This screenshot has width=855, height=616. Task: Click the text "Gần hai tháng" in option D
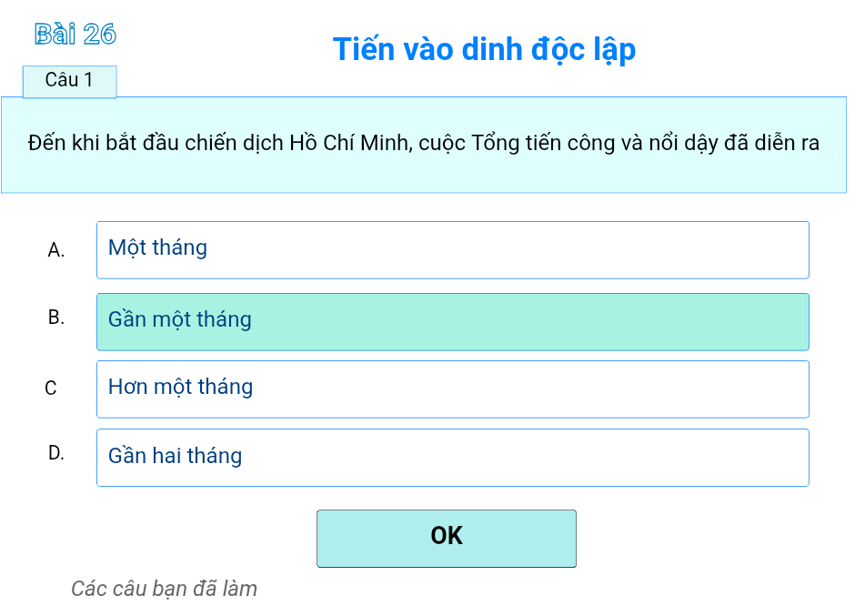click(174, 455)
